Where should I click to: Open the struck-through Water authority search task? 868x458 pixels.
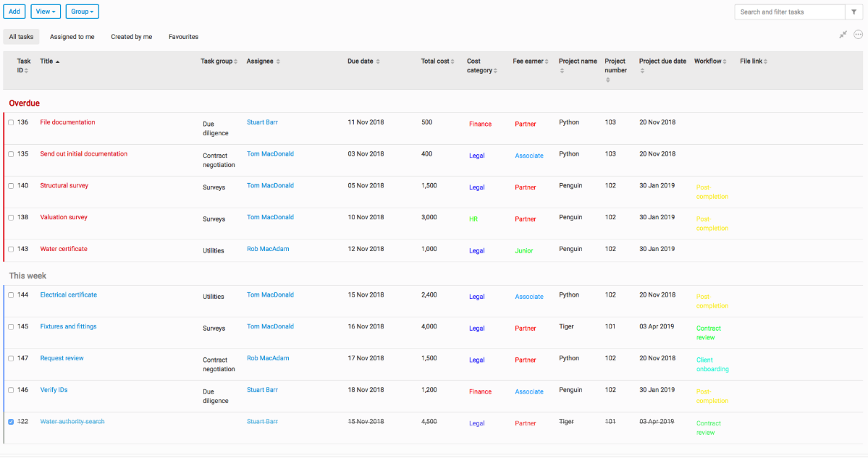click(x=72, y=422)
